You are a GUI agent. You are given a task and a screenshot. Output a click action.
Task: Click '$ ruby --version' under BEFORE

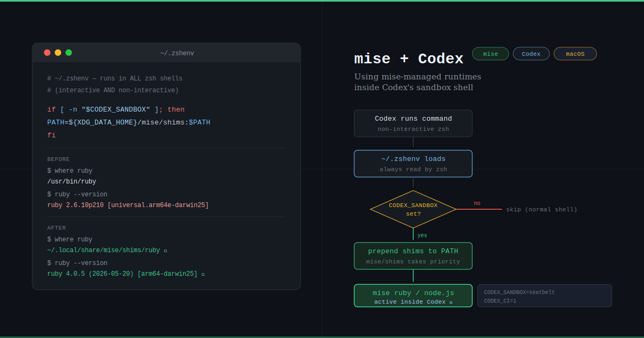(77, 194)
